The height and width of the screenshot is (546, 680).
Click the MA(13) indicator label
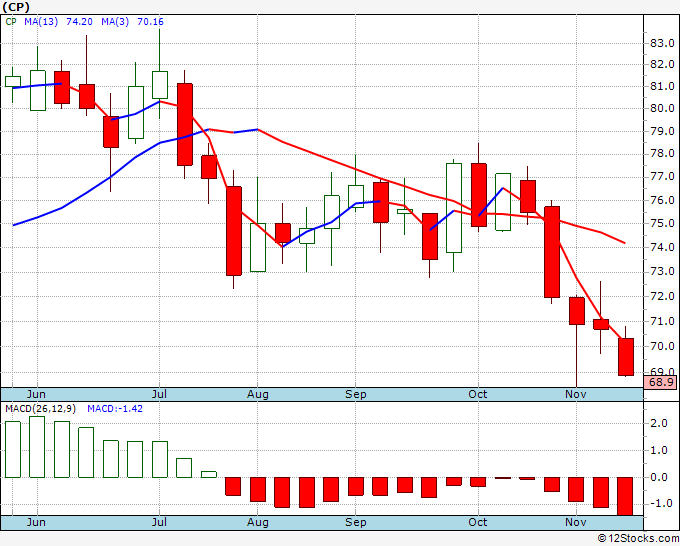41,22
